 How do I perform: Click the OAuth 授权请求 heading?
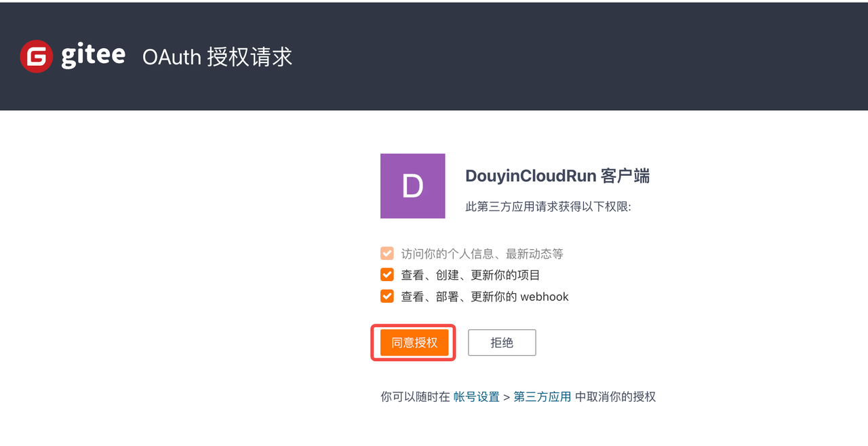[x=217, y=57]
